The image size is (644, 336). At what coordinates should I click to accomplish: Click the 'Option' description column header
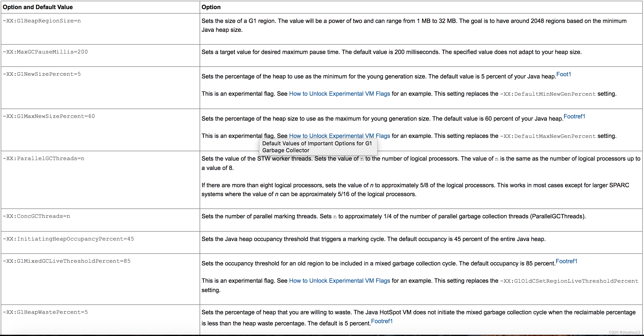pos(211,7)
